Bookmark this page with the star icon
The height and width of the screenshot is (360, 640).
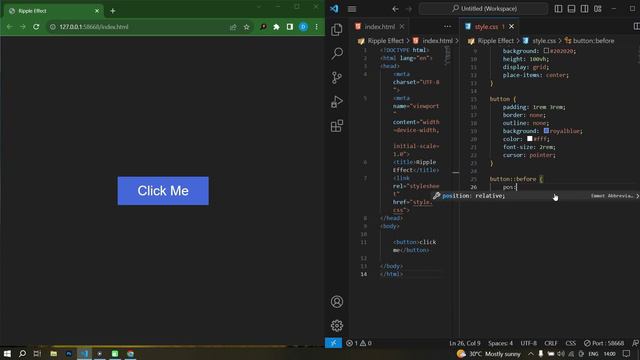(247, 27)
